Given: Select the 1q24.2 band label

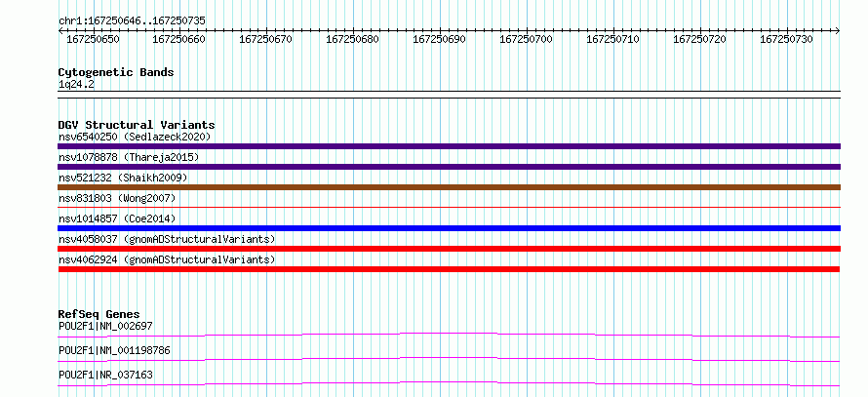Looking at the screenshot, I should tap(76, 84).
